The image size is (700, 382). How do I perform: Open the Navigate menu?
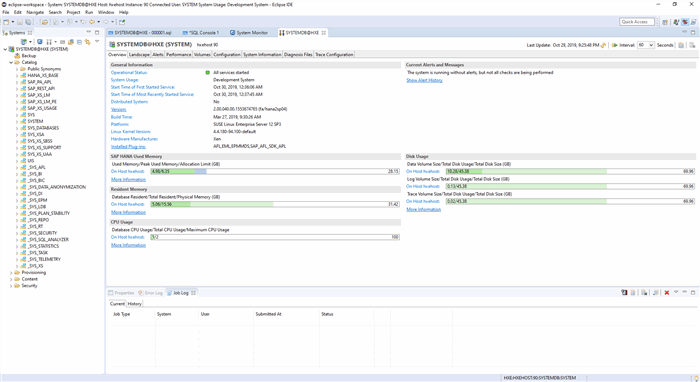35,12
